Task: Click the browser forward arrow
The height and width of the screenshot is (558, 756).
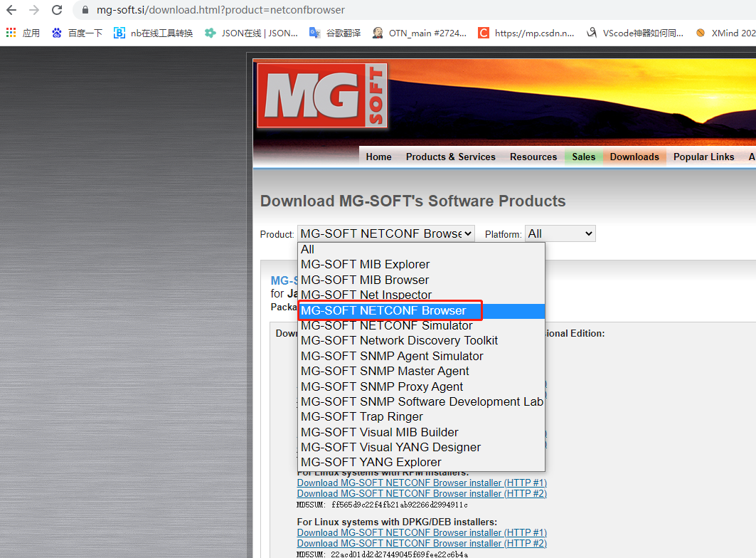Action: coord(34,10)
